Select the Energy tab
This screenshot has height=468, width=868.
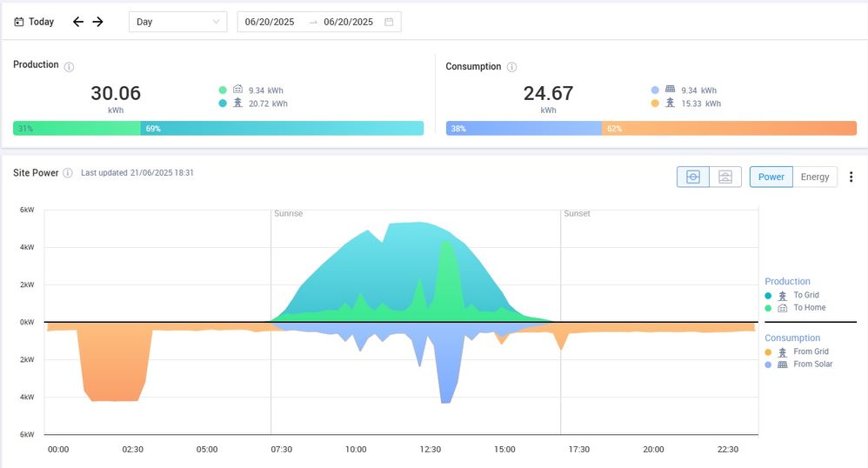coord(815,177)
